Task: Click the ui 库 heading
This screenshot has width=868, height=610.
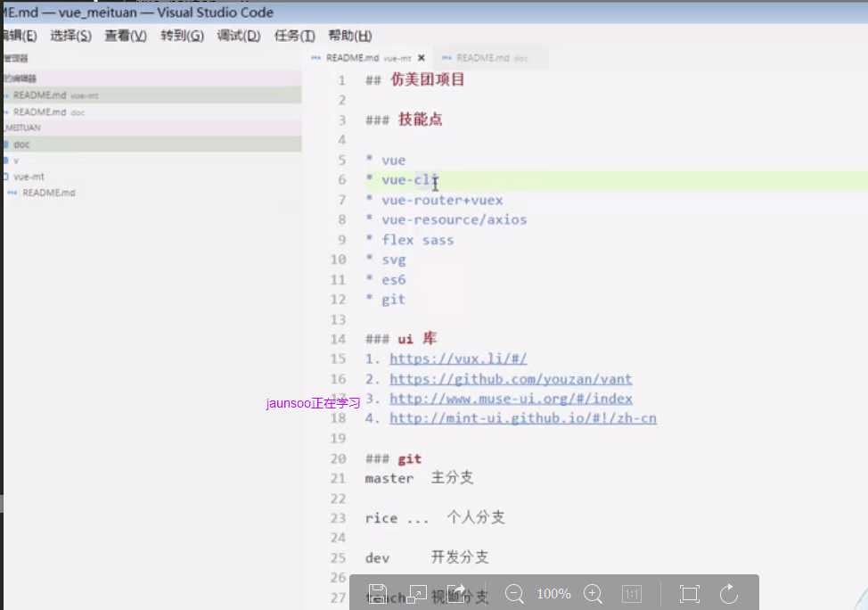Action: [417, 339]
